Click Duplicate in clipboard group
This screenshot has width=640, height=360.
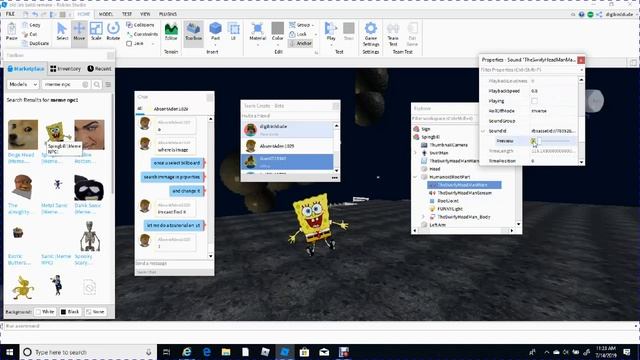coord(36,43)
